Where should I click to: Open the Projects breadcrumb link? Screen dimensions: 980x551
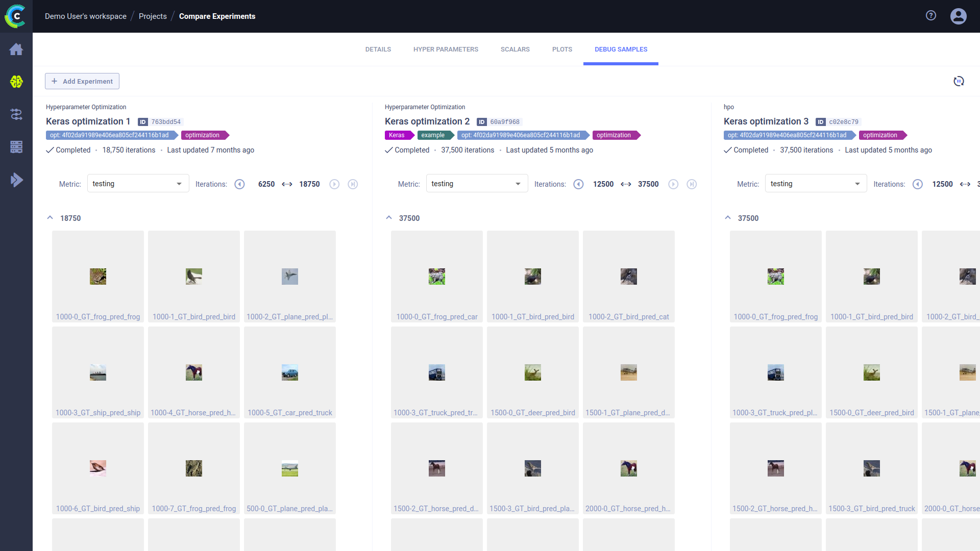153,16
